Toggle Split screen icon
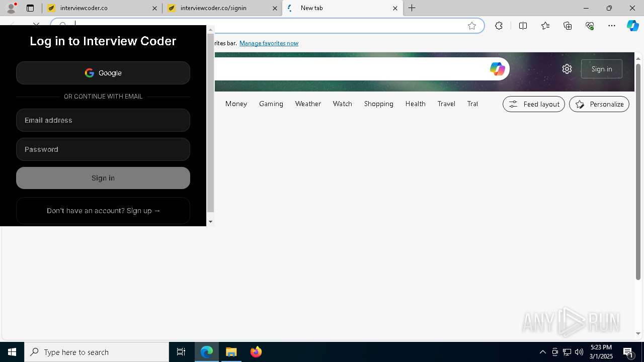Screen dimensions: 644x362 [523, 26]
